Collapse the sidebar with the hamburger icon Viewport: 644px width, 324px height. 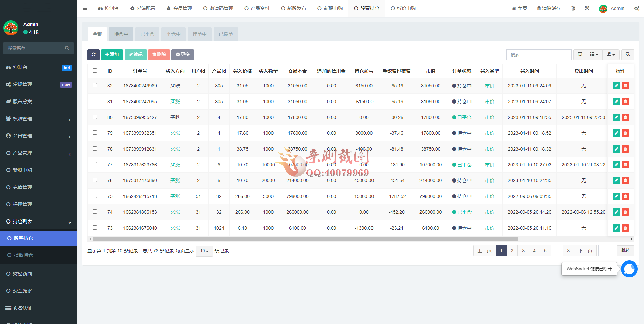pyautogui.click(x=85, y=8)
